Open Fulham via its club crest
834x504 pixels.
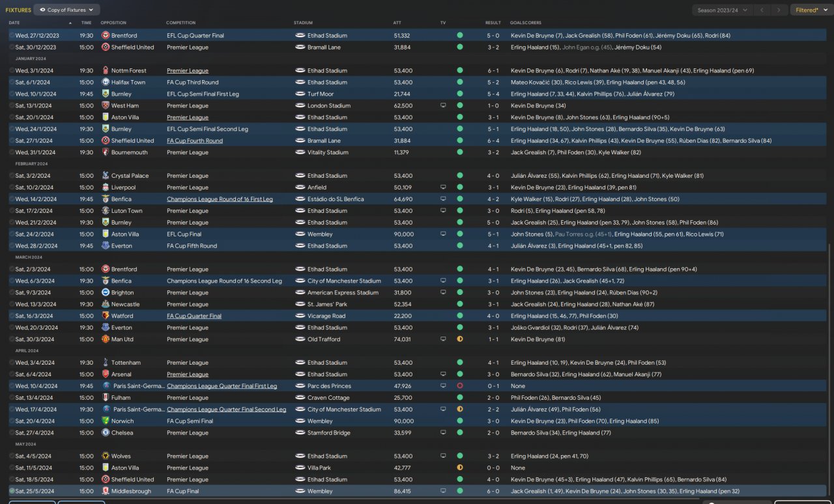(106, 398)
